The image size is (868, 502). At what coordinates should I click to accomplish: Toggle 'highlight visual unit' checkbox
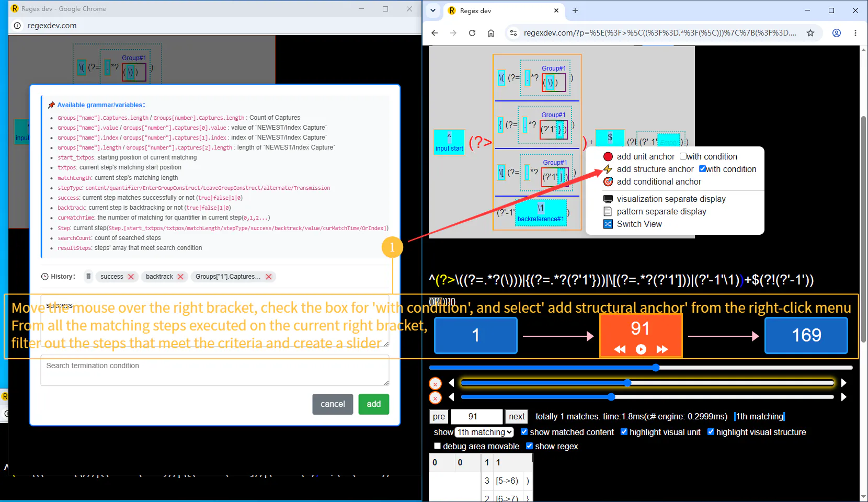pyautogui.click(x=624, y=432)
